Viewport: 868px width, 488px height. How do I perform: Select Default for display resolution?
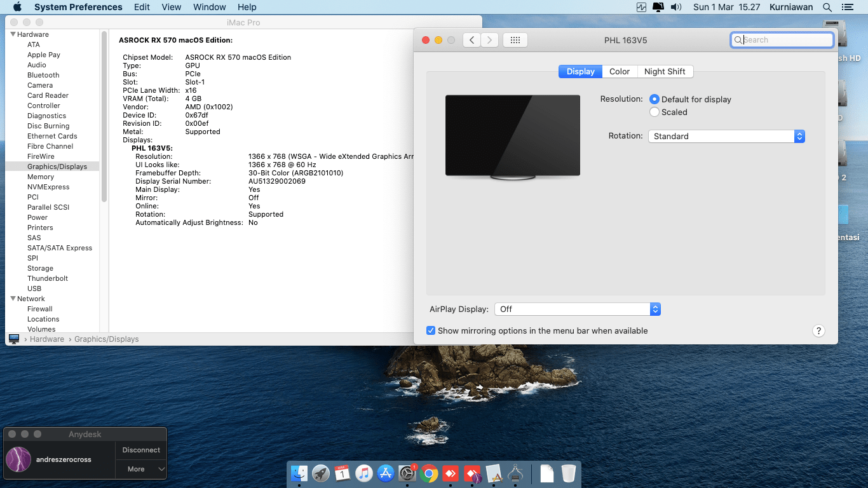pos(654,99)
